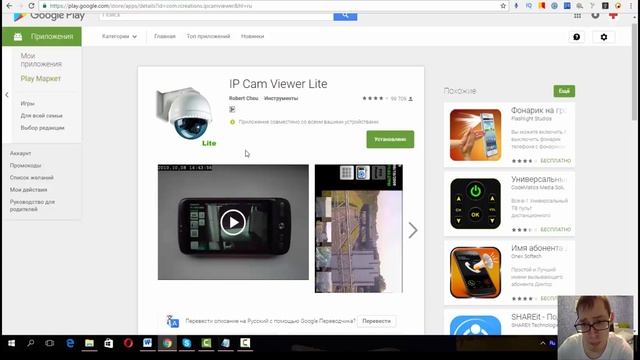Open Аккаунт in sidebar
The height and width of the screenshot is (360, 640).
[x=20, y=153]
